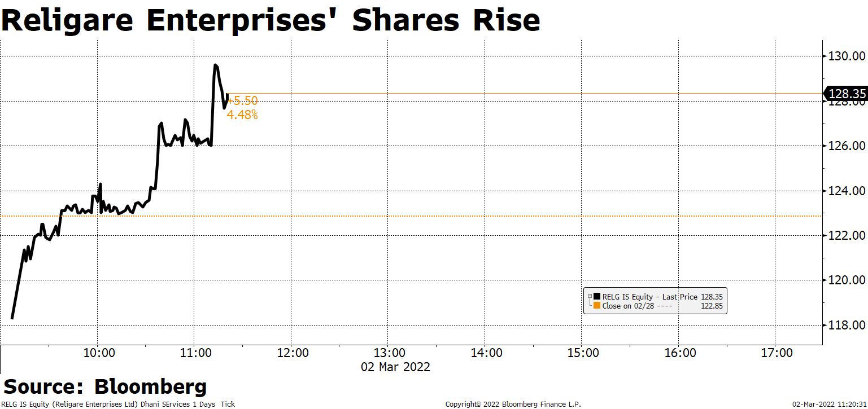Click the 17:00 time axis label
The image size is (868, 409).
point(777,353)
